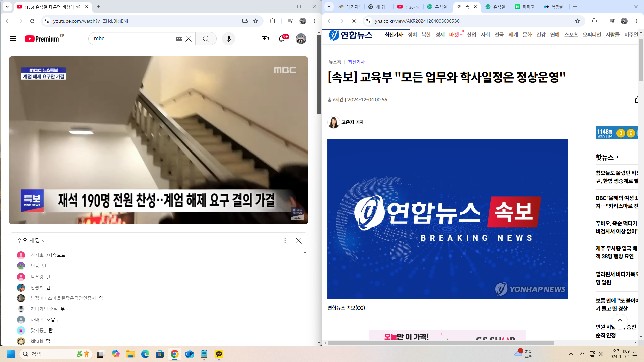The image size is (644, 362).
Task: Open the 스포츠 section on Yonhap
Action: point(571,35)
